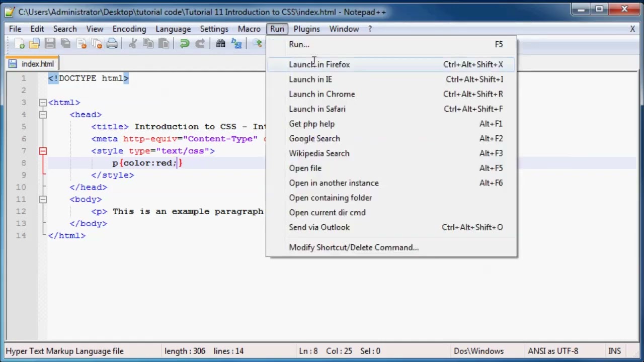Image resolution: width=644 pixels, height=362 pixels.
Task: Click the Redo arrow icon
Action: [x=200, y=44]
